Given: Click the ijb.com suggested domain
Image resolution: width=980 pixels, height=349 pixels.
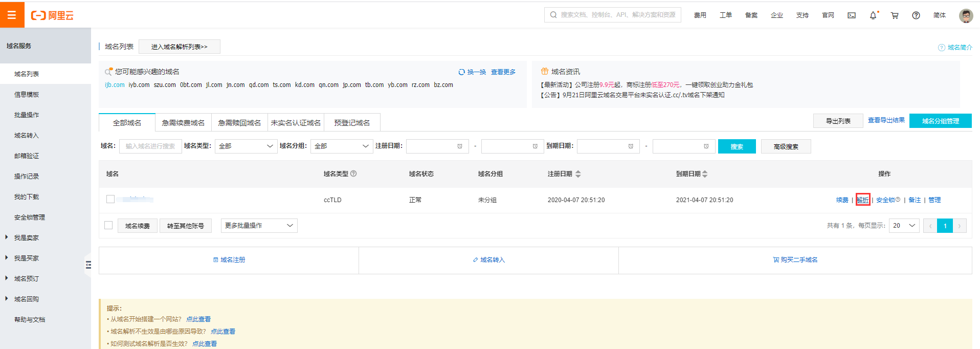Looking at the screenshot, I should (x=115, y=85).
